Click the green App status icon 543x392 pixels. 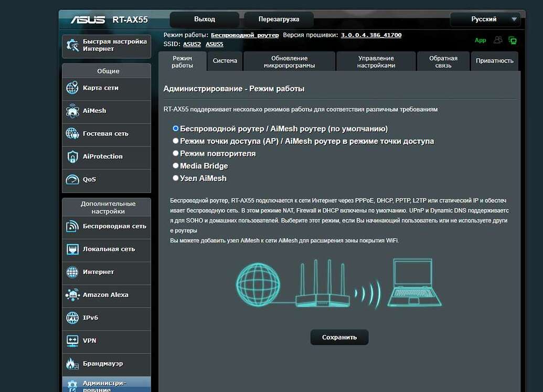click(x=480, y=40)
